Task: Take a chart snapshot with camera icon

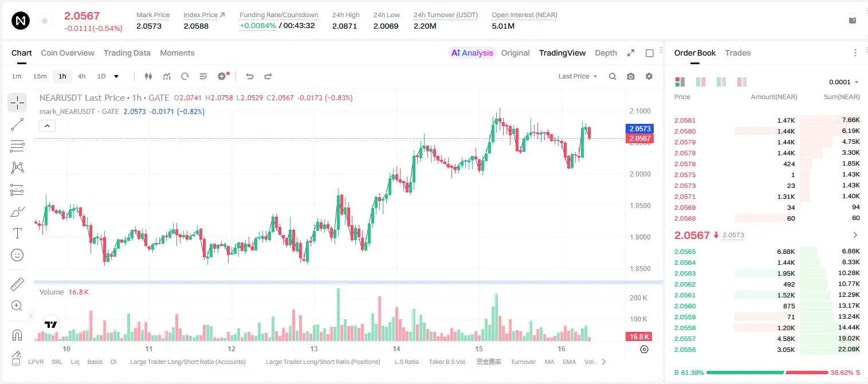Action: coord(631,76)
